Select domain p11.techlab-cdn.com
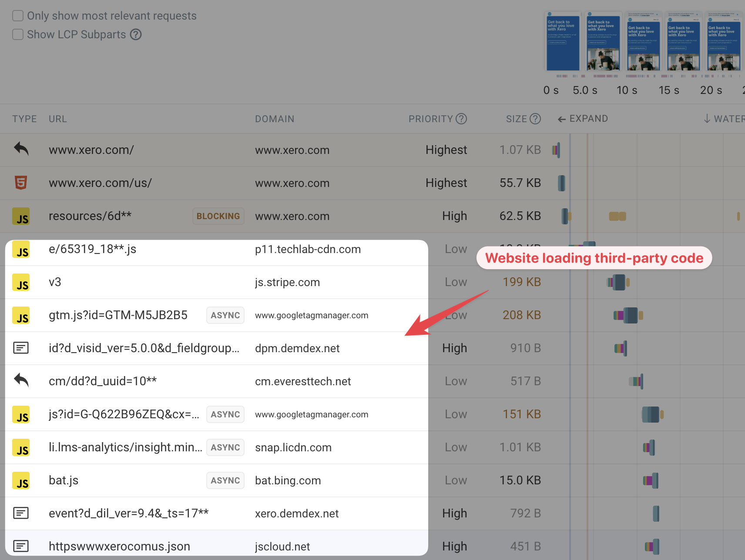 308,250
